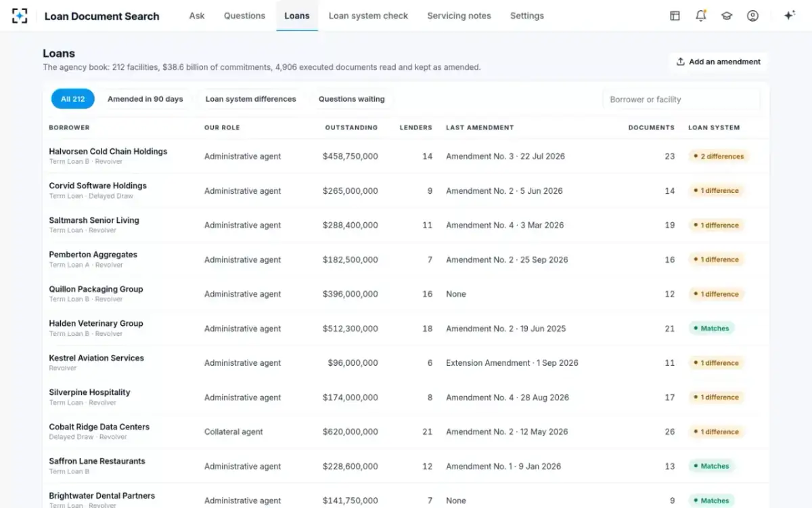Click Amendment No. 3 · 22 Jul 2026
The width and height of the screenshot is (812, 508).
click(x=505, y=156)
